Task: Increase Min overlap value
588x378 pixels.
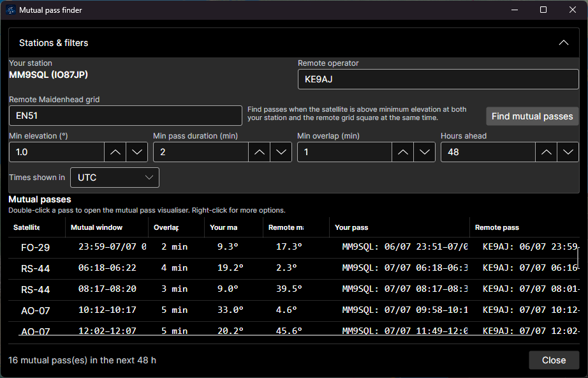Action: coord(403,152)
